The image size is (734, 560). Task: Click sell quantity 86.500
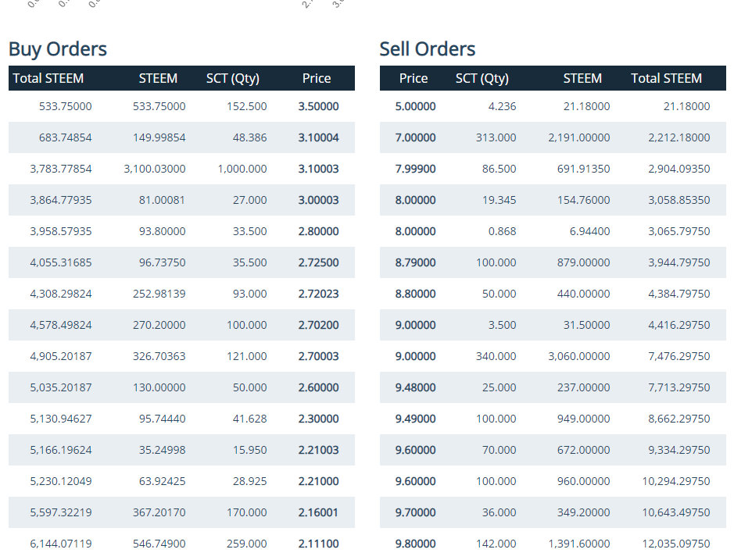[x=499, y=169]
